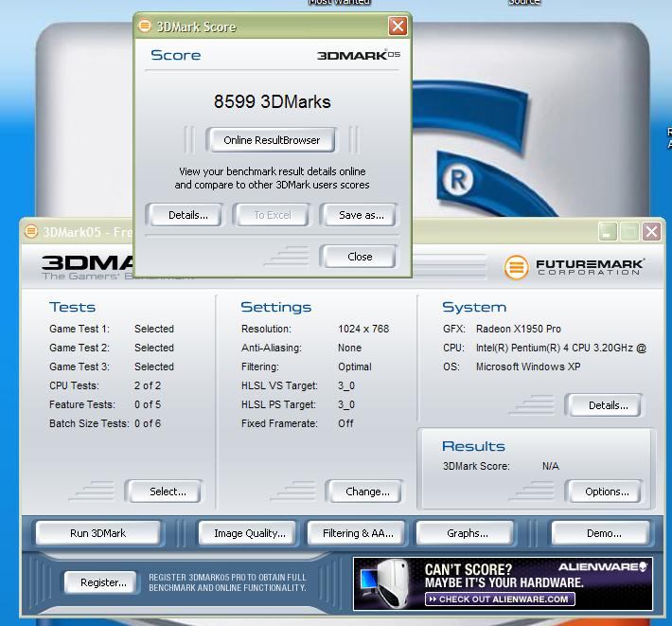The height and width of the screenshot is (626, 672).
Task: Click the maximize button of the 3DMark05 window
Action: point(629,232)
